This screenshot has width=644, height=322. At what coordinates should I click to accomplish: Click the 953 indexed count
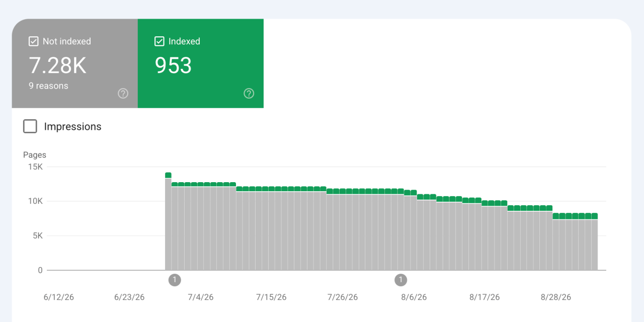(173, 65)
